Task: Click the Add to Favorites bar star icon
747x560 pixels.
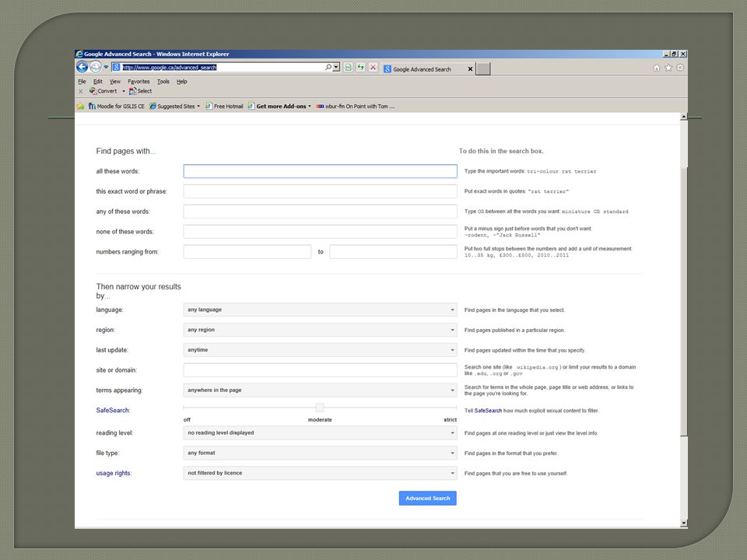Action: pyautogui.click(x=80, y=107)
